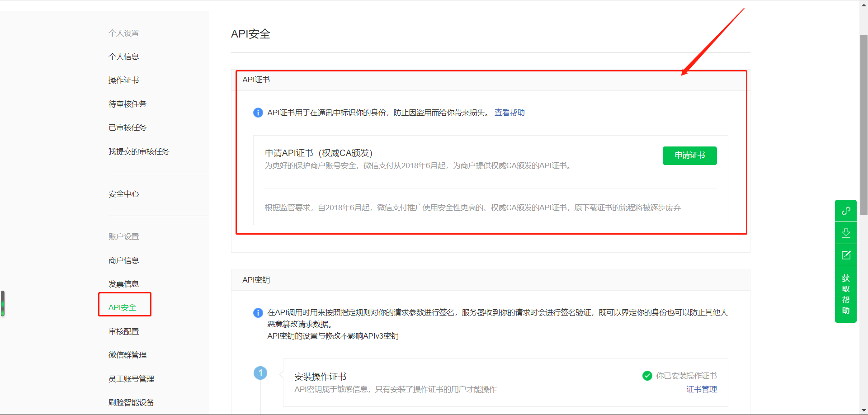Screen dimensions: 868x415
Task: Click the vertical page scrollbar thumb
Action: (x=863, y=124)
